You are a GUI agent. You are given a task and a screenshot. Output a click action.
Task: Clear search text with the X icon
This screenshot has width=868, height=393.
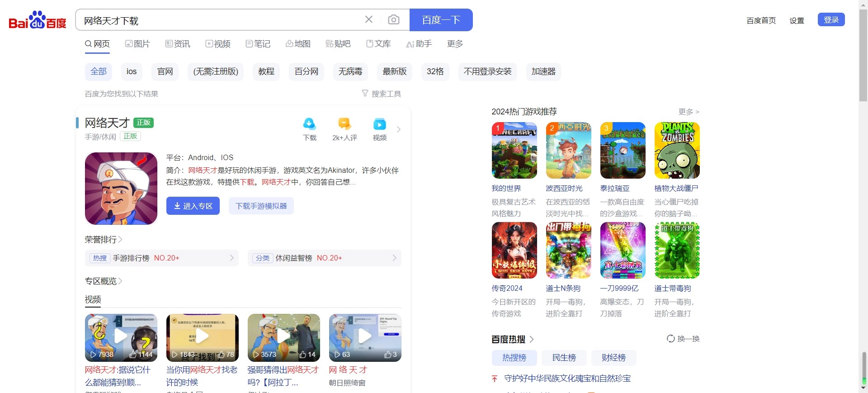[369, 19]
